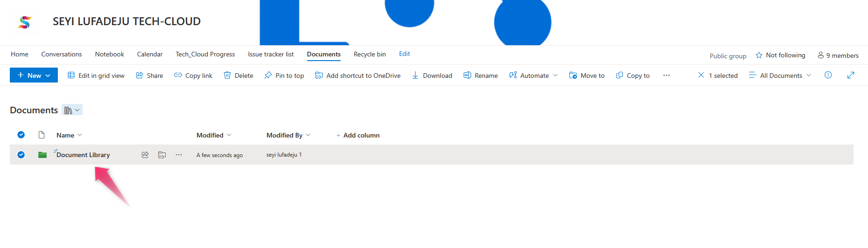Rename the selected folder
Image resolution: width=868 pixels, height=248 pixels.
click(481, 76)
